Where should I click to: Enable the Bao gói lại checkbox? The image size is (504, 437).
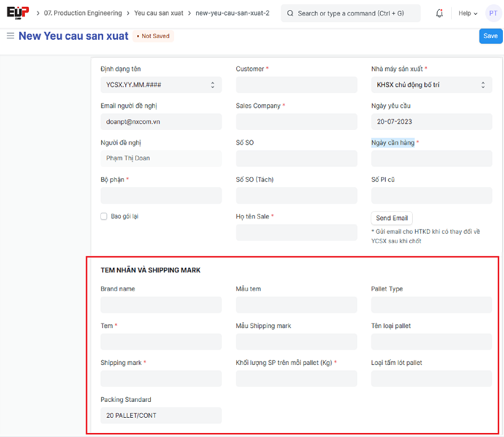(104, 216)
